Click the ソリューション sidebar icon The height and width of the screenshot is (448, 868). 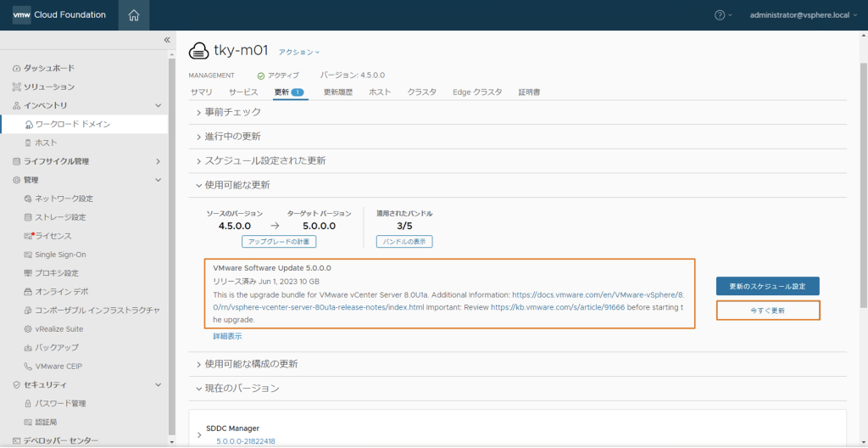(16, 87)
